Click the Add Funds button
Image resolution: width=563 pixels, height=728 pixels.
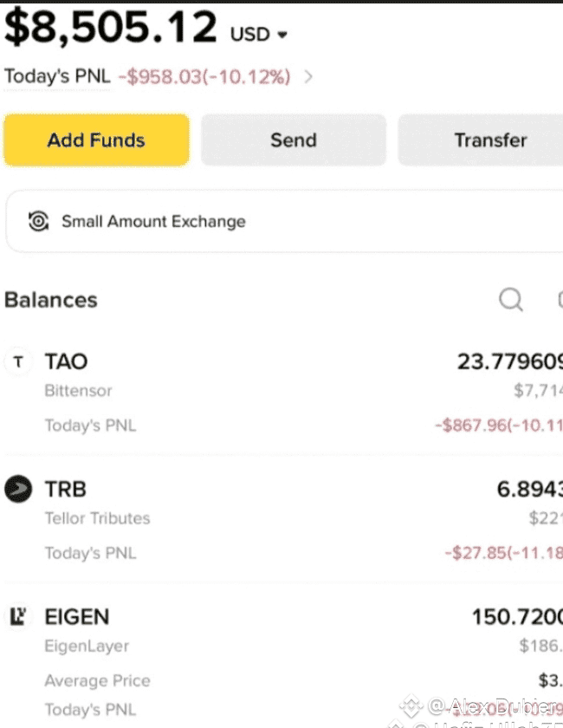(96, 140)
